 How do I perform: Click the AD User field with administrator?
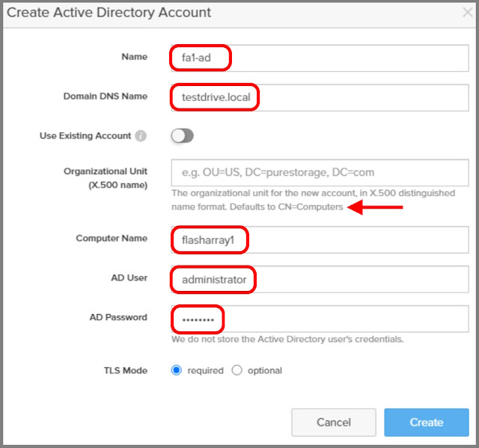tap(320, 279)
